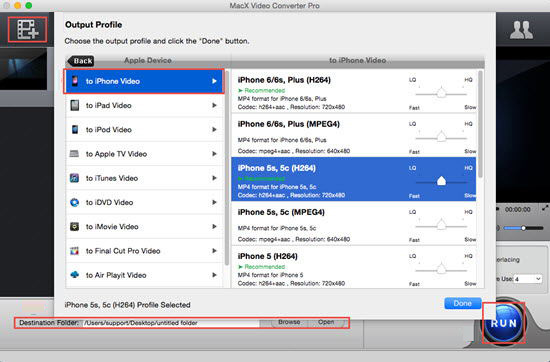
Task: Choose the iPhone 6/6s, Plus (H264) profile
Action: coord(354,91)
